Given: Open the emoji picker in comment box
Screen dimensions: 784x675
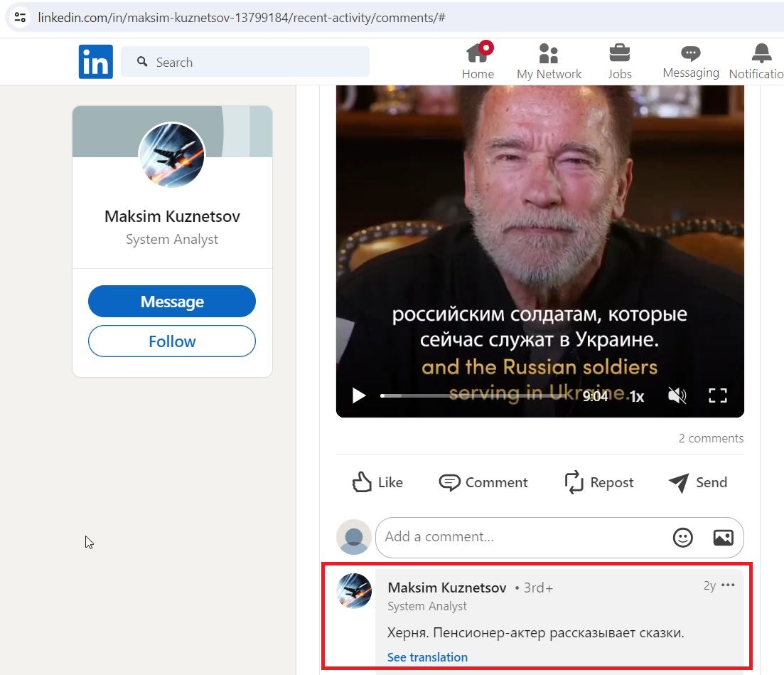Looking at the screenshot, I should coord(682,538).
